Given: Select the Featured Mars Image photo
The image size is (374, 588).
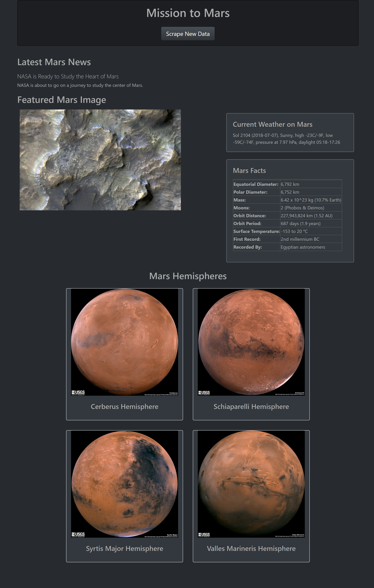Looking at the screenshot, I should (100, 160).
